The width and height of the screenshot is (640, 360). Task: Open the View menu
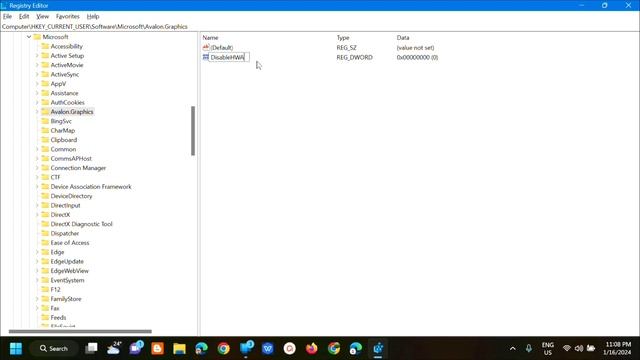tap(42, 16)
